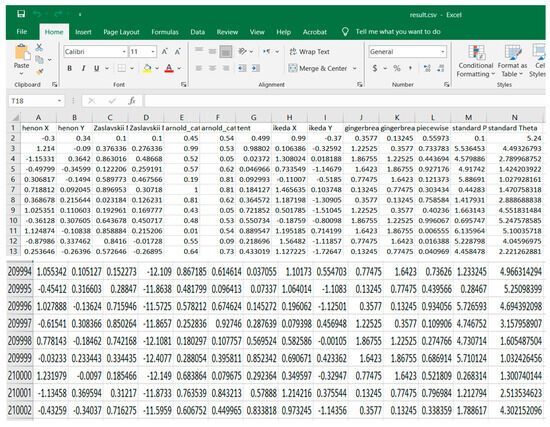Screen dimensions: 550x427
Task: Align text left
Action: tap(199, 68)
